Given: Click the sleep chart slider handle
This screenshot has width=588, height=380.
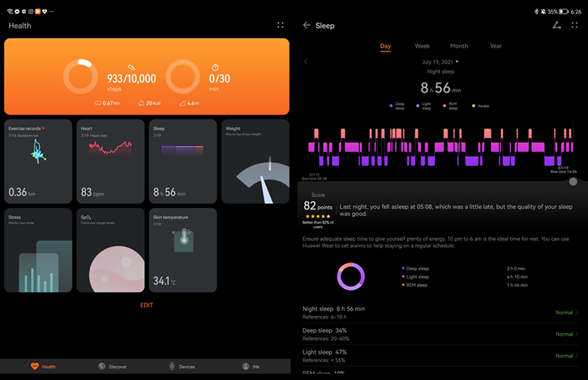Looking at the screenshot, I should tap(573, 182).
